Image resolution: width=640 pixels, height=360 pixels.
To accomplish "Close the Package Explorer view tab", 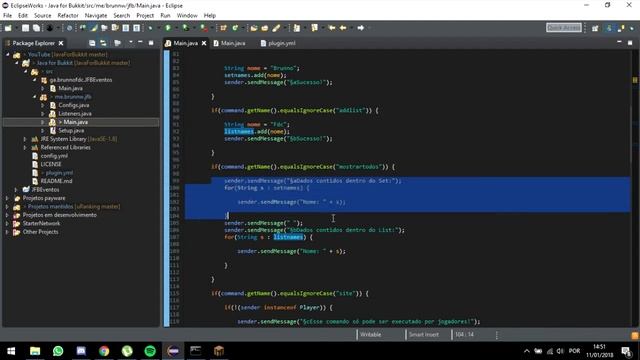I will 61,43.
